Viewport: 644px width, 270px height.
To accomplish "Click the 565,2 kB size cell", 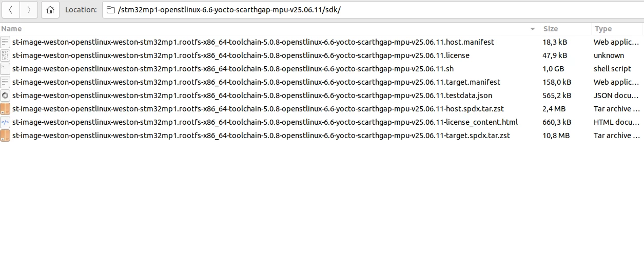I will [x=557, y=95].
